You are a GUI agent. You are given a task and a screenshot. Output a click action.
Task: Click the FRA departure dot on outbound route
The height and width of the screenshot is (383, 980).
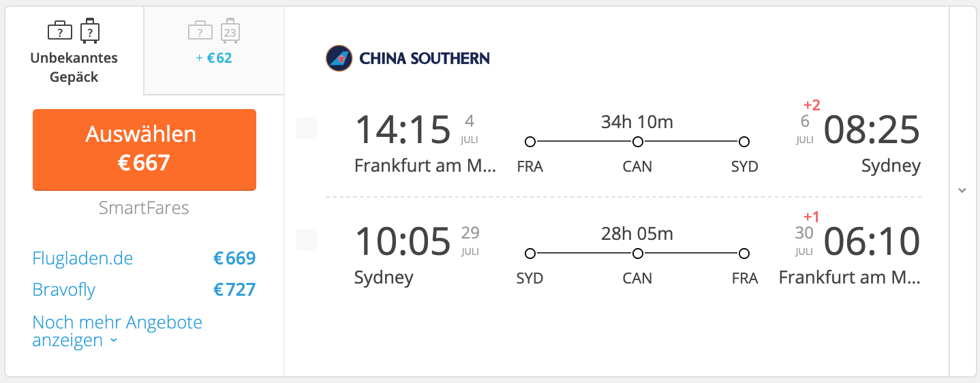click(x=530, y=142)
